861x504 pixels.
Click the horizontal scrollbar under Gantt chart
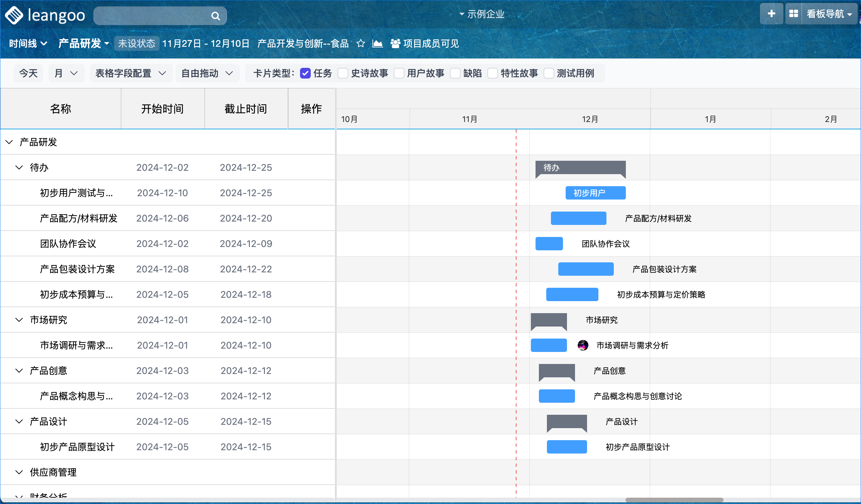pyautogui.click(x=674, y=500)
